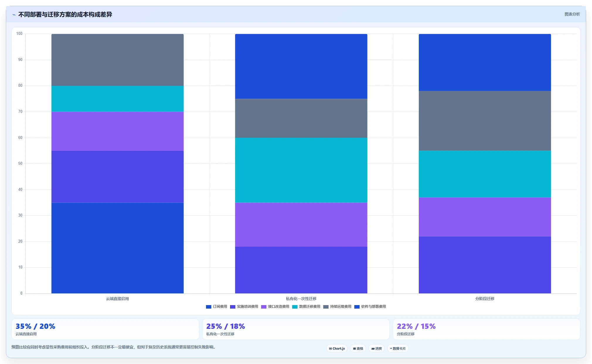Select the cyan segment of 分阶段迁移 bar

point(485,174)
